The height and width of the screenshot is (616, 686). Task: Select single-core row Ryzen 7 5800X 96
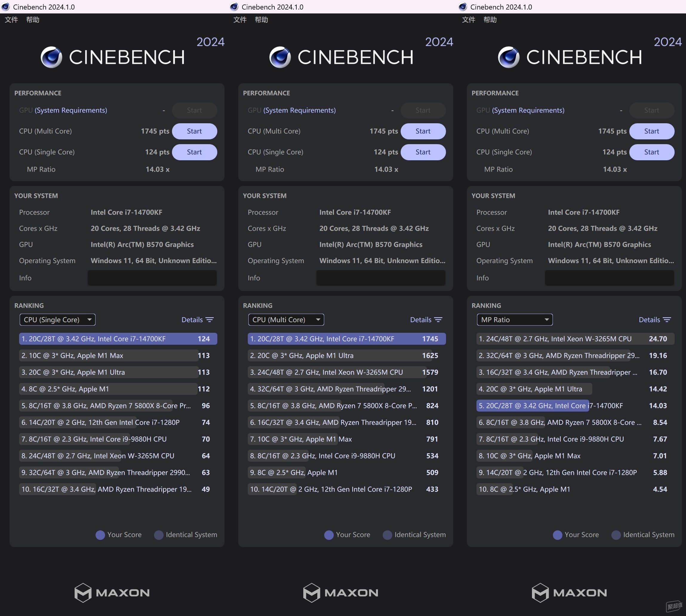tap(118, 406)
